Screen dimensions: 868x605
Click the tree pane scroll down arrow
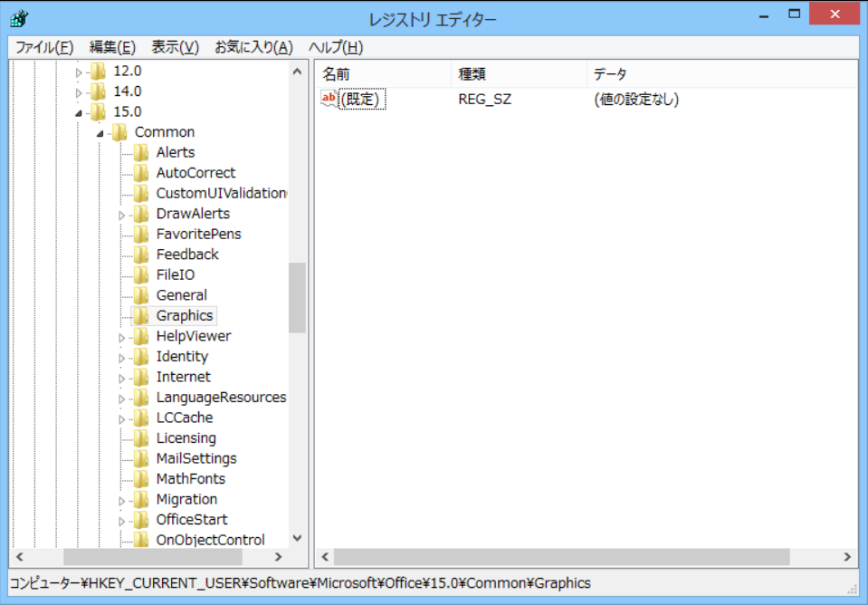(297, 538)
